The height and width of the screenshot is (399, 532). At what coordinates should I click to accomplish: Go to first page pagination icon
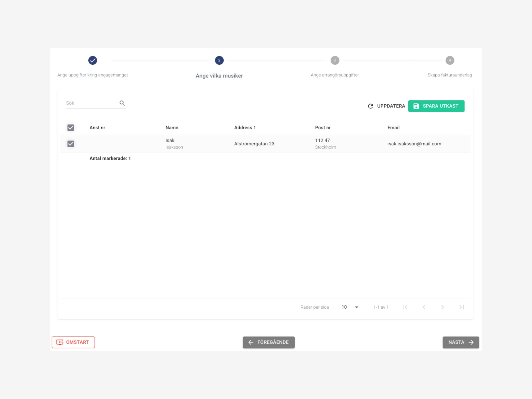click(x=405, y=307)
